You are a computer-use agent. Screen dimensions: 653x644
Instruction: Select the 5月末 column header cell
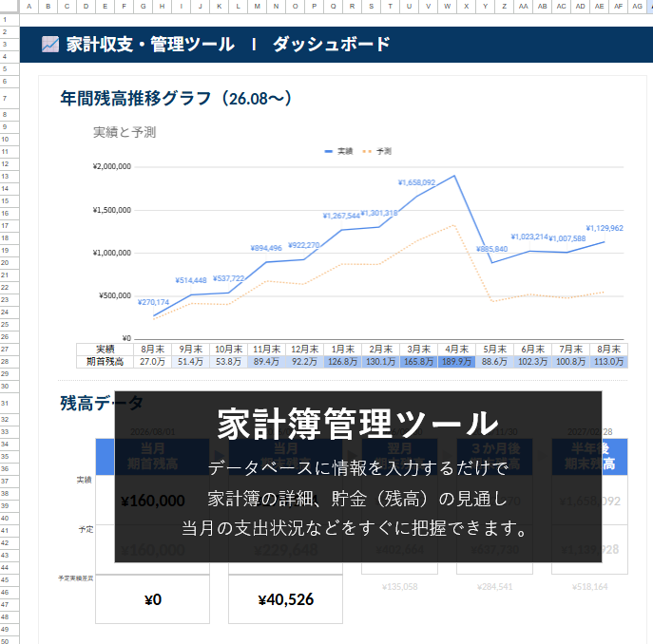tap(495, 350)
